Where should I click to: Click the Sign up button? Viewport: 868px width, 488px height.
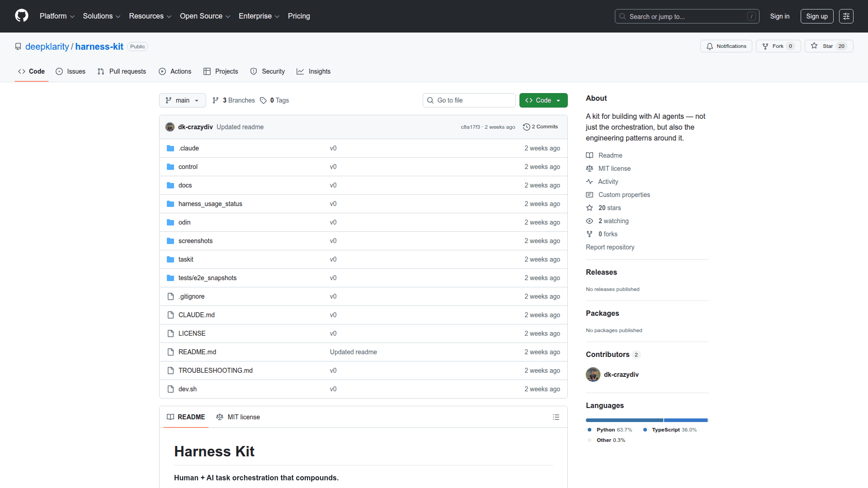(x=816, y=16)
